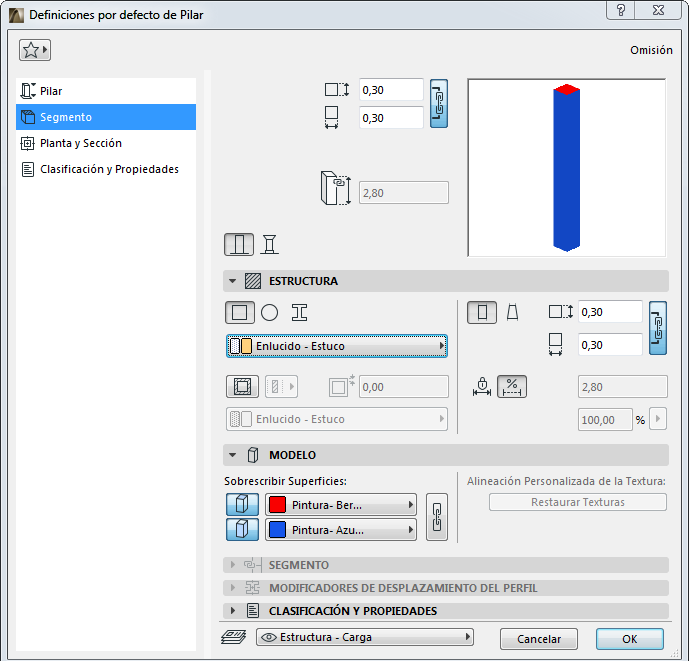
Task: Select the Pilar page in sidebar
Action: [106, 91]
